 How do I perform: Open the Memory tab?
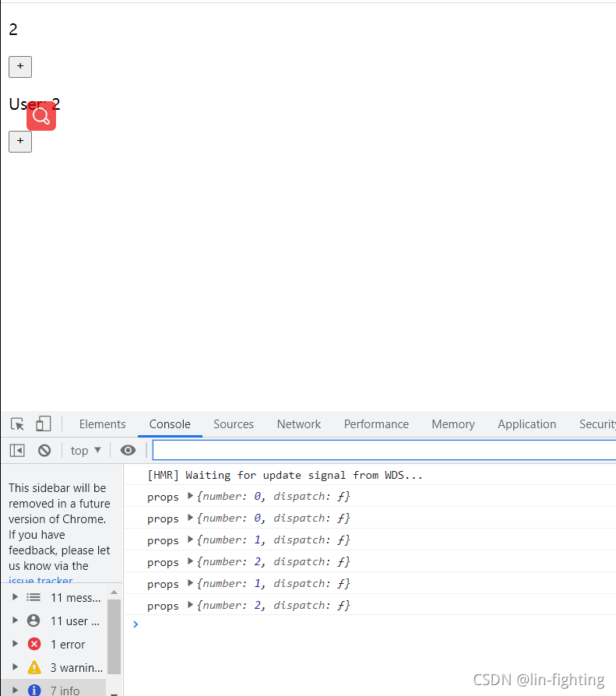453,424
